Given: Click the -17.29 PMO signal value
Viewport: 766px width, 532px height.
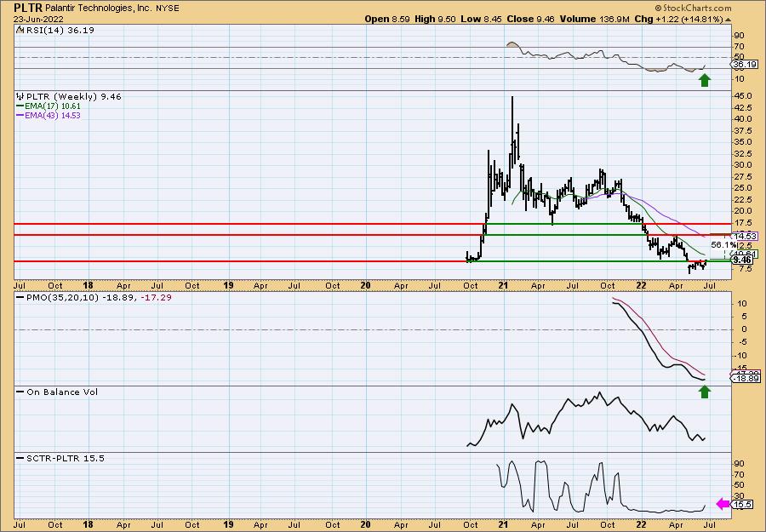Looking at the screenshot, I should point(156,298).
